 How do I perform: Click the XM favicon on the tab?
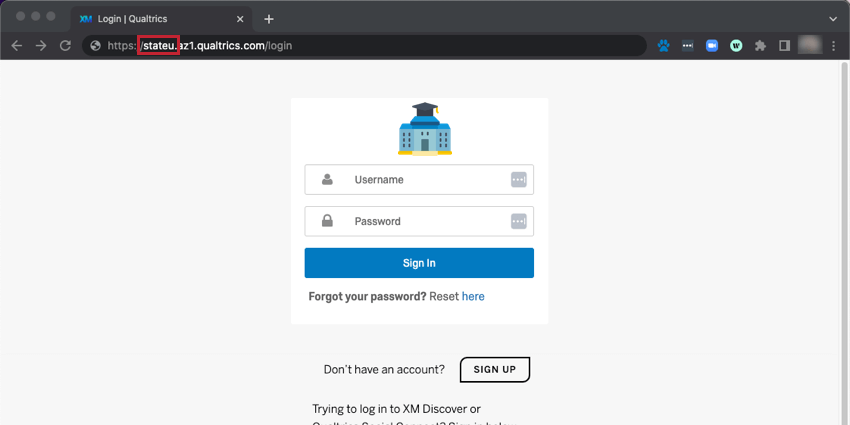(x=86, y=19)
